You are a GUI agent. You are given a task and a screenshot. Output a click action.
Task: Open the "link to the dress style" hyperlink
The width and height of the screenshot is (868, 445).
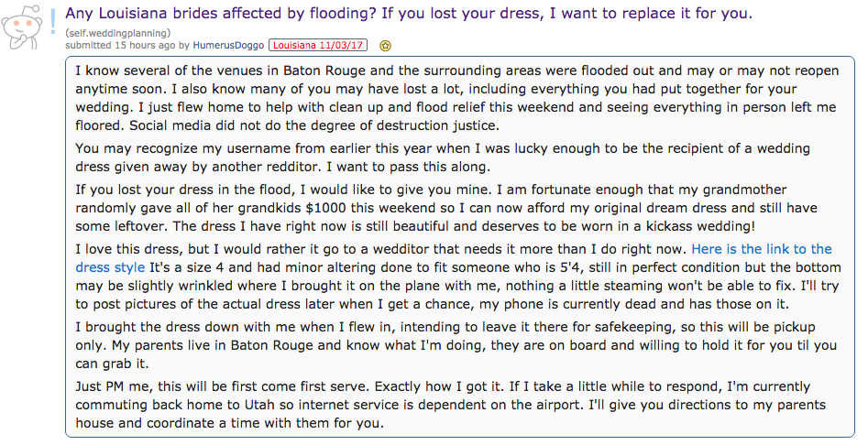pyautogui.click(x=762, y=249)
